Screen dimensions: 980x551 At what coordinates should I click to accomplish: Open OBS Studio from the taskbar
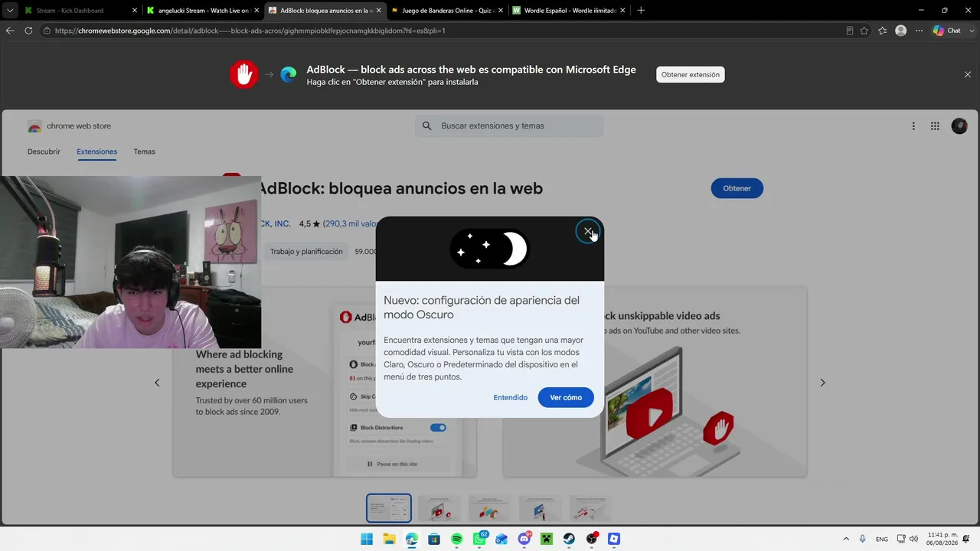point(592,539)
